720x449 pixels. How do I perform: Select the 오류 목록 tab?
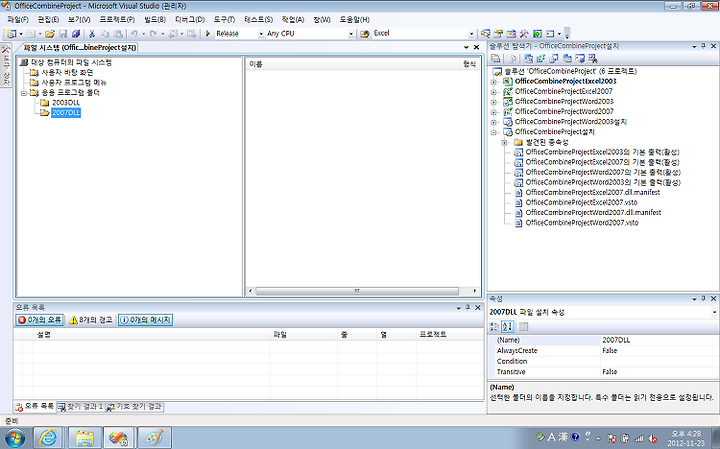tap(35, 406)
